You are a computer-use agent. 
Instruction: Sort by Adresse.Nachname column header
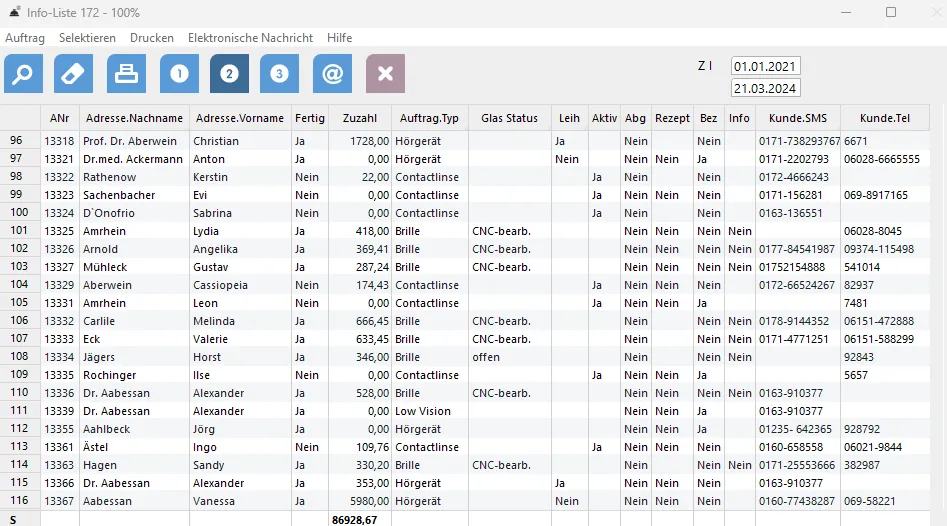pos(134,118)
